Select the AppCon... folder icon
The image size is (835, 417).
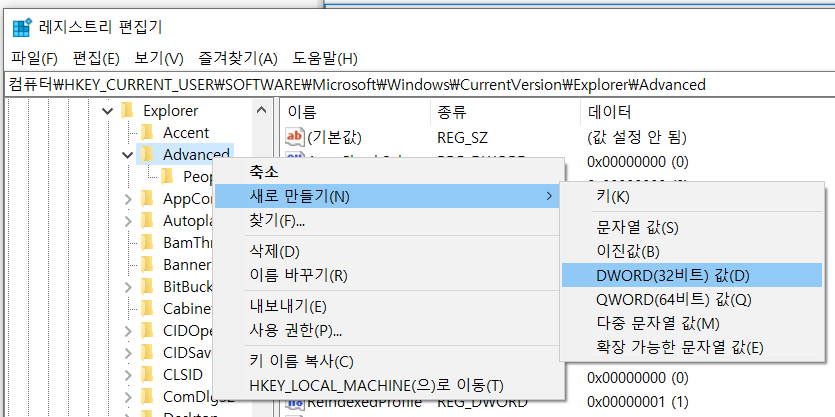pyautogui.click(x=148, y=199)
